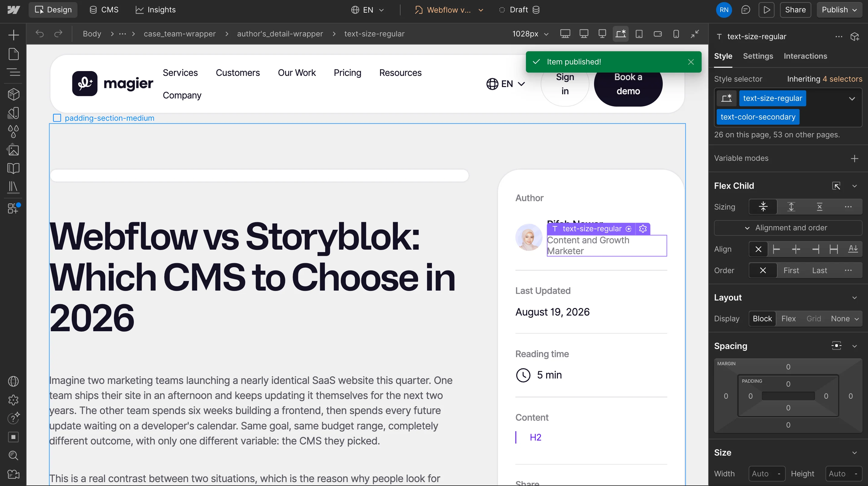Set Display to Block
868x486 pixels.
(762, 319)
